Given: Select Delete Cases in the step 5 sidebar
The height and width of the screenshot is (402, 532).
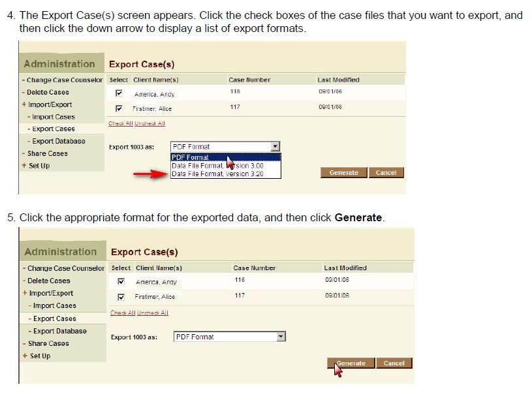Looking at the screenshot, I should coord(48,281).
